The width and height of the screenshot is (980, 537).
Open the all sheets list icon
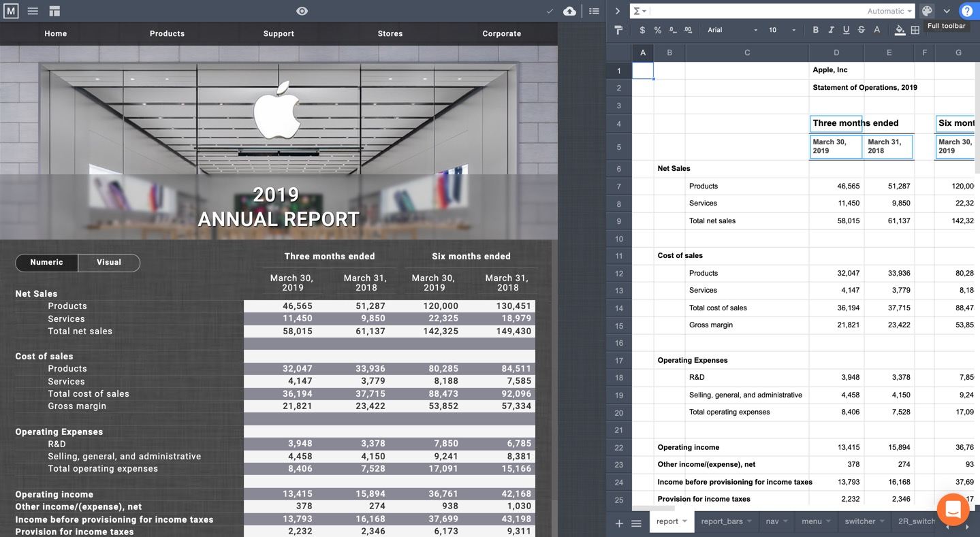tap(636, 523)
